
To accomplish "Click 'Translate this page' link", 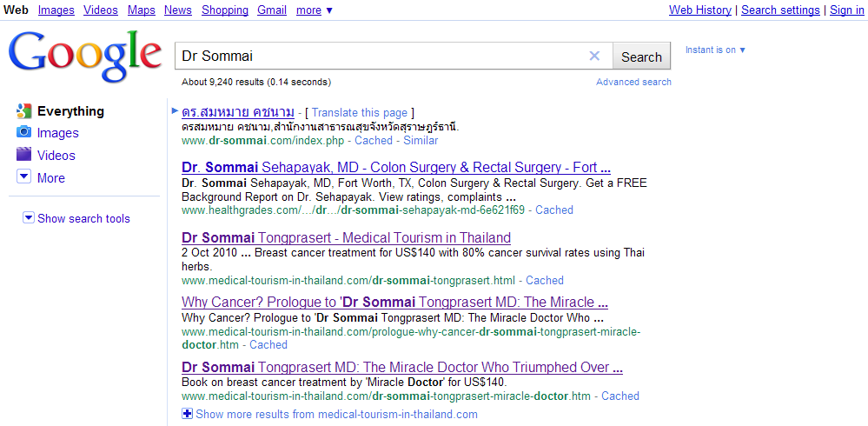I will (x=359, y=112).
